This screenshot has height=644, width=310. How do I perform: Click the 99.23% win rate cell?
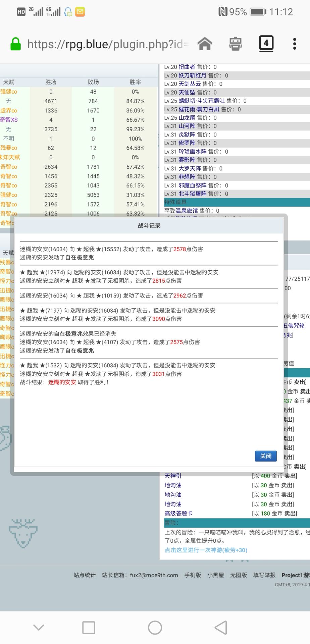coord(136,129)
